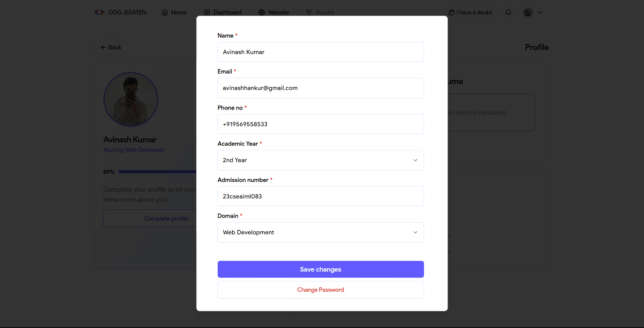Click inside the Name input field
This screenshot has height=328, width=644.
[x=320, y=52]
